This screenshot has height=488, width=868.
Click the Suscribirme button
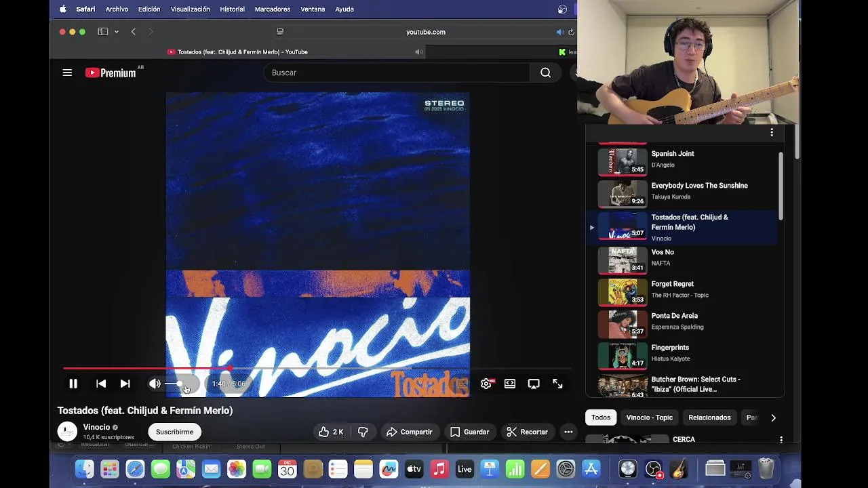174,432
